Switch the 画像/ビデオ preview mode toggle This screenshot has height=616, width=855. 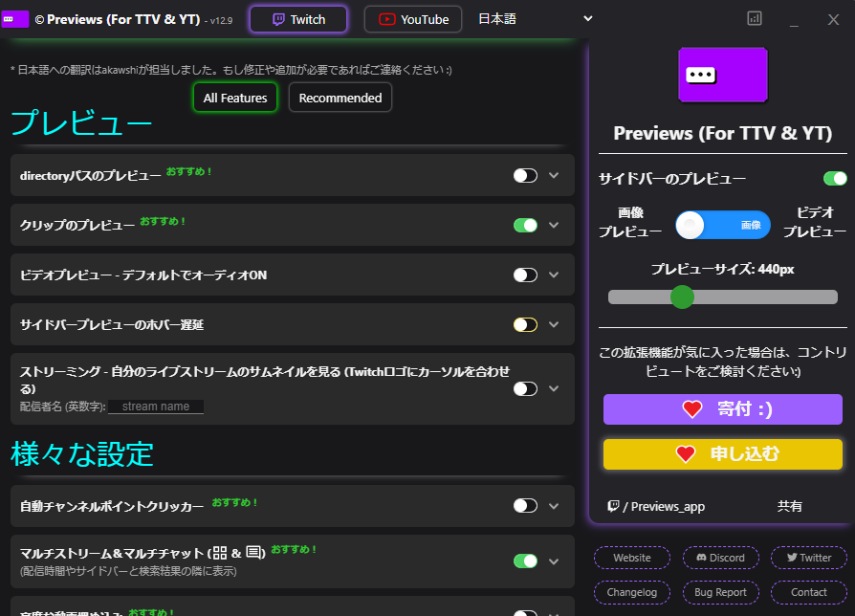click(722, 225)
